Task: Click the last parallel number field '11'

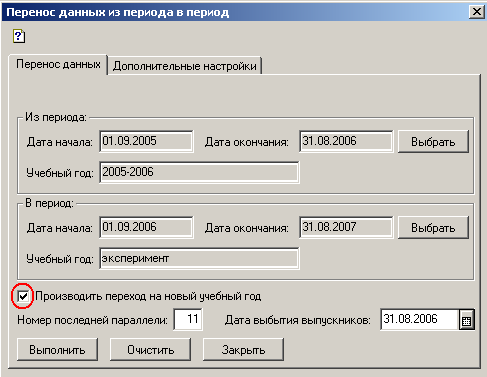Action: [188, 319]
